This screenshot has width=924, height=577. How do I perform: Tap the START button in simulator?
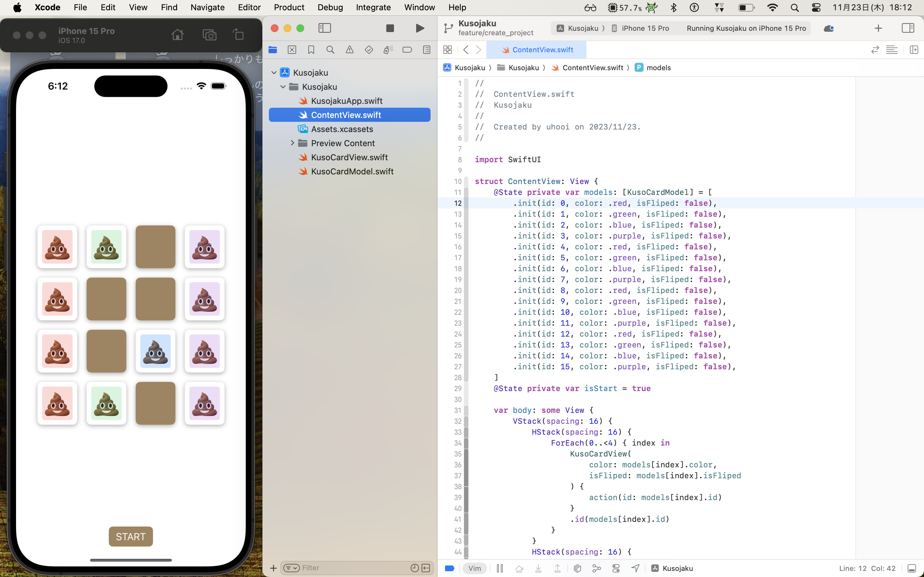131,537
